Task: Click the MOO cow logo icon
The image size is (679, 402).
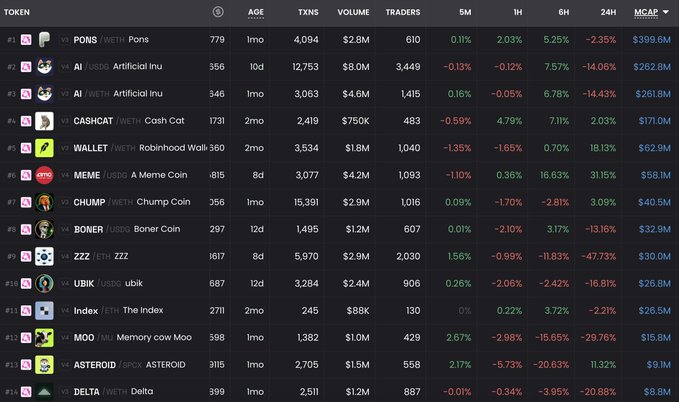Action: tap(44, 337)
